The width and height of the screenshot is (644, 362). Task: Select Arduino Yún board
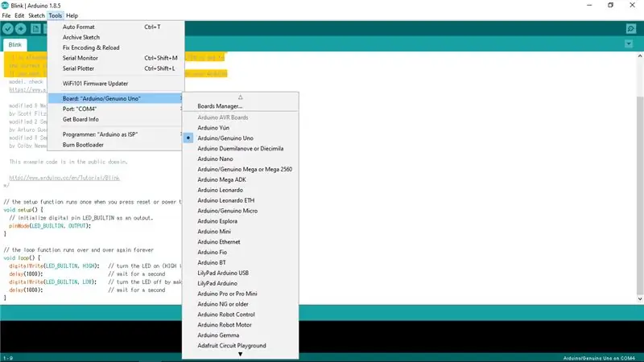(x=240, y=128)
